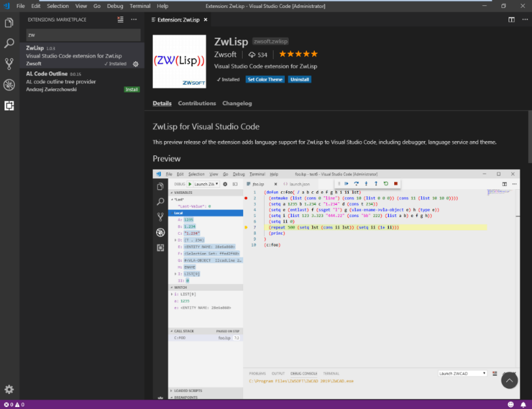Open the Terminal menu
532x409 pixels.
(140, 6)
